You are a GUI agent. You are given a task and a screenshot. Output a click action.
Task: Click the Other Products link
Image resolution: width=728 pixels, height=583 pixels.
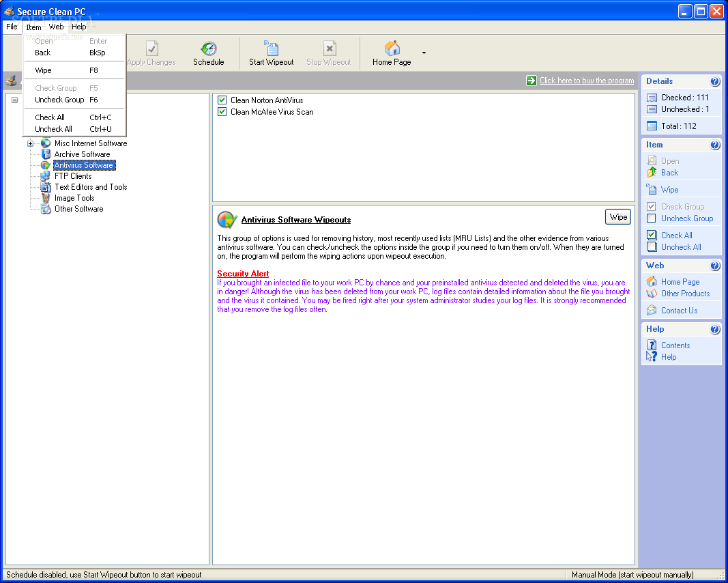coord(685,294)
